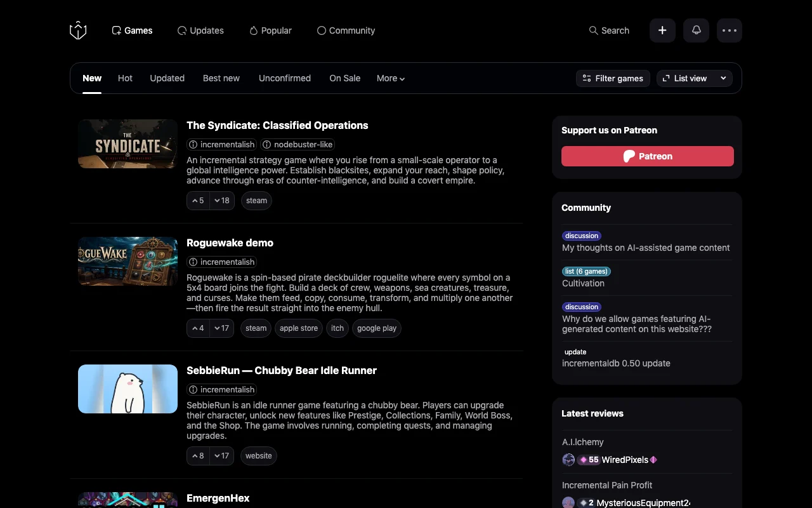Open SebbieRun bear thumbnail
Viewport: 812px width, 508px height.
(x=128, y=389)
